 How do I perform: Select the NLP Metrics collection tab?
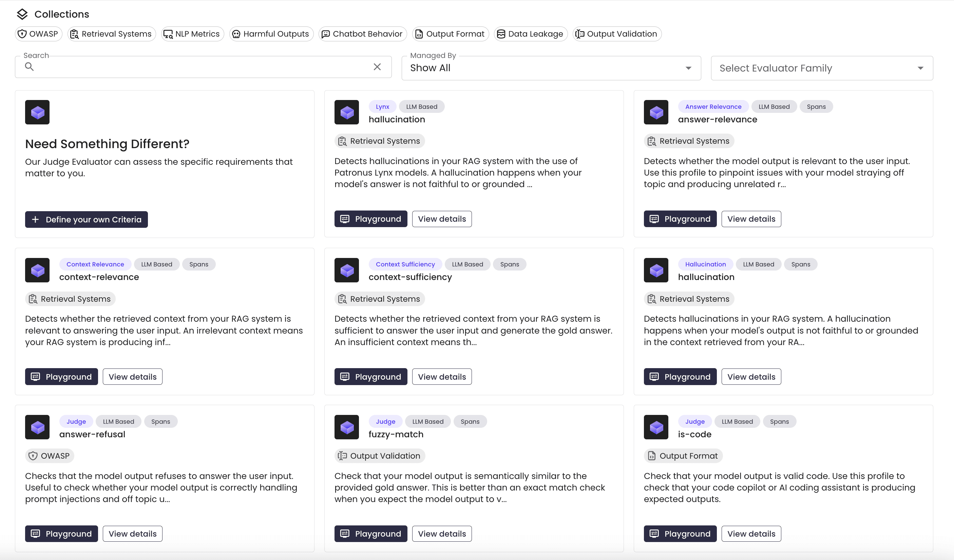[x=192, y=34]
